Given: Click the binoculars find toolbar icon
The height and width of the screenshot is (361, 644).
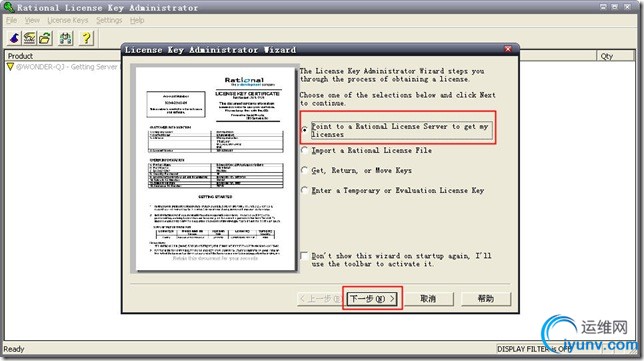Looking at the screenshot, I should pos(66,38).
